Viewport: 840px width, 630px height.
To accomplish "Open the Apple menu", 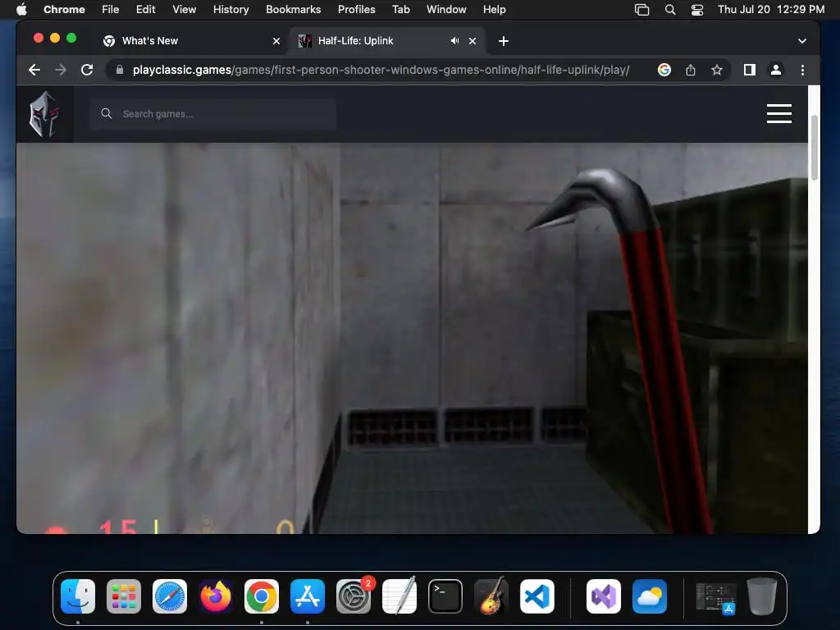I will pyautogui.click(x=21, y=9).
